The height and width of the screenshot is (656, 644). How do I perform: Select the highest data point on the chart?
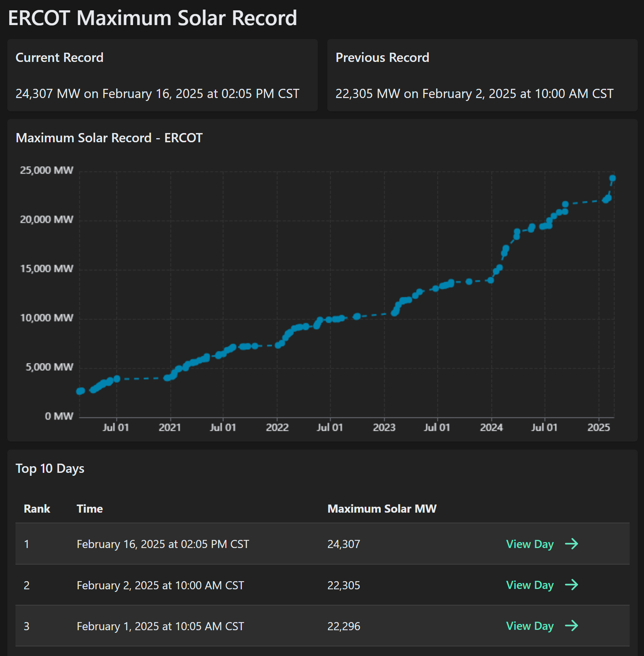click(612, 178)
